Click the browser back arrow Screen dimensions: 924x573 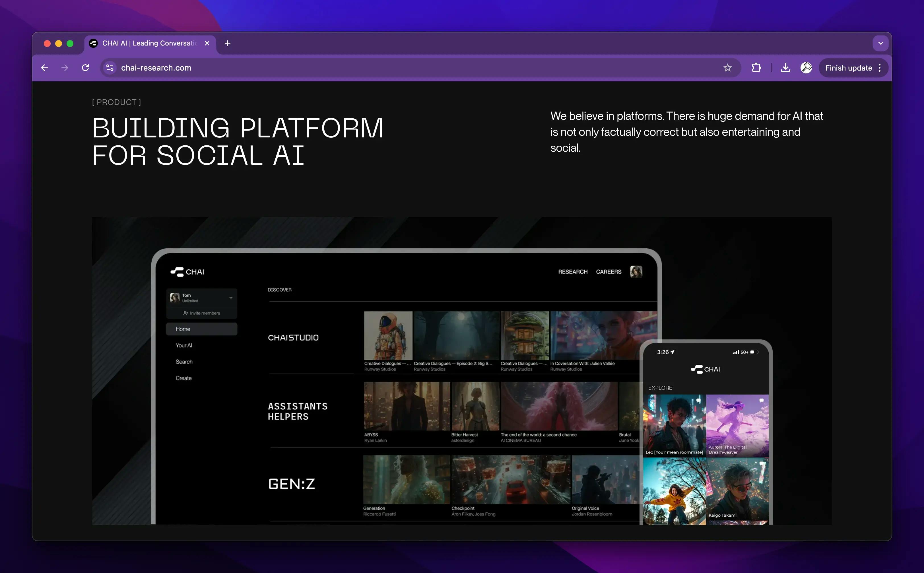click(45, 68)
